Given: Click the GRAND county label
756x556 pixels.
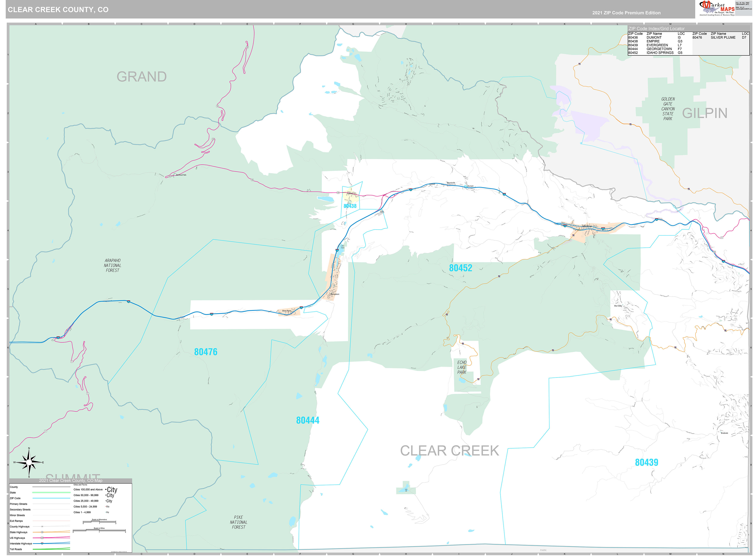Looking at the screenshot, I should tap(142, 77).
